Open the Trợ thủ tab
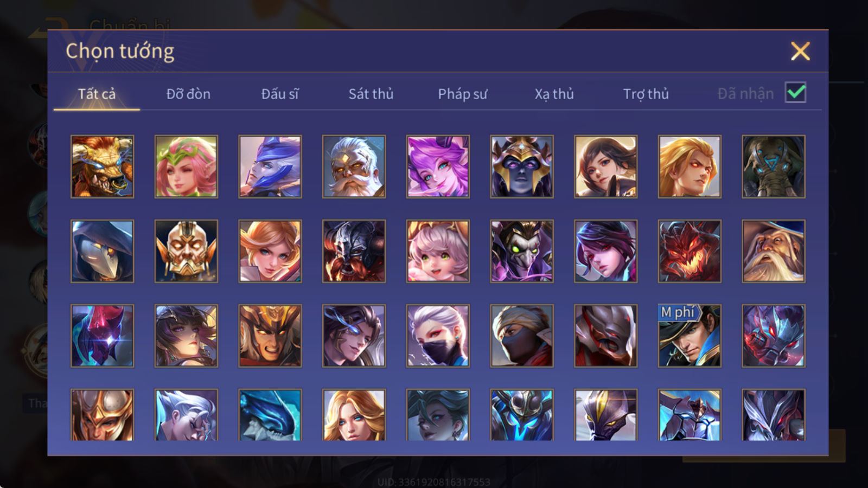Screen dimensions: 868x488 [x=646, y=94]
